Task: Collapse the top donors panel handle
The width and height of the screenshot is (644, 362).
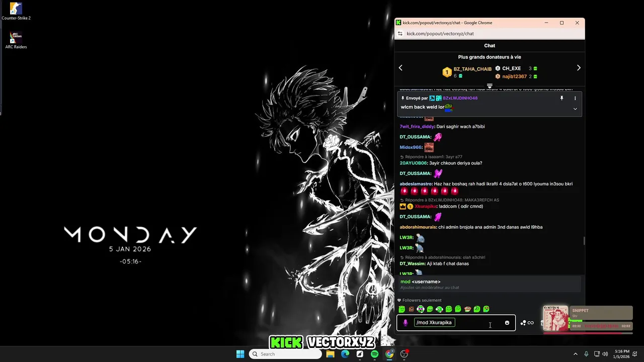Action: (490, 86)
